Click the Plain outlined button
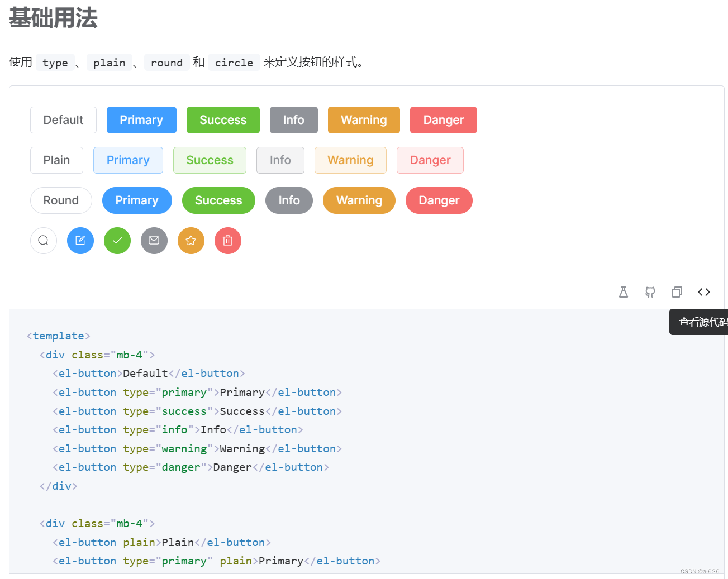Screen dimensions: 728x579 (56, 160)
